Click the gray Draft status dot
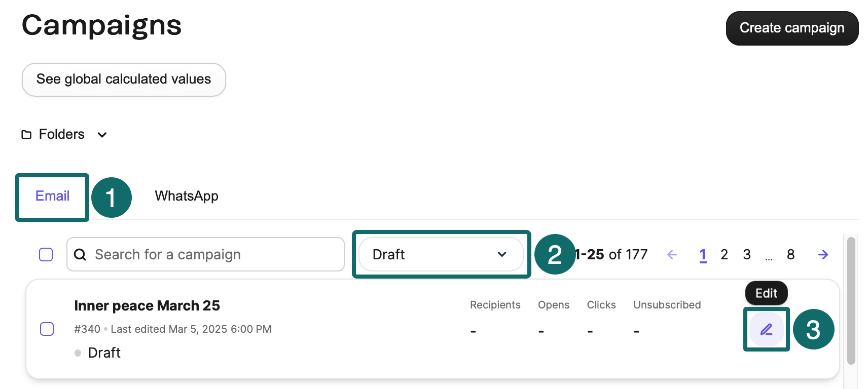Viewport: 868px width, 389px height. coord(78,353)
